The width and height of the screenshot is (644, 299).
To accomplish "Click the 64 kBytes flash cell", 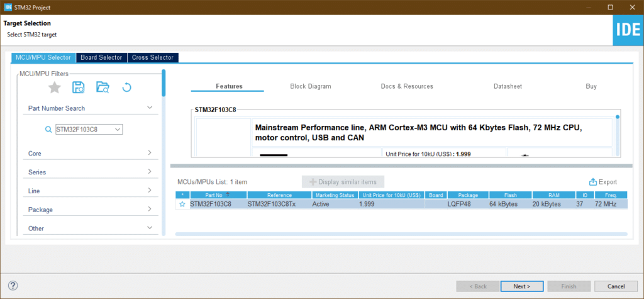I will point(511,204).
